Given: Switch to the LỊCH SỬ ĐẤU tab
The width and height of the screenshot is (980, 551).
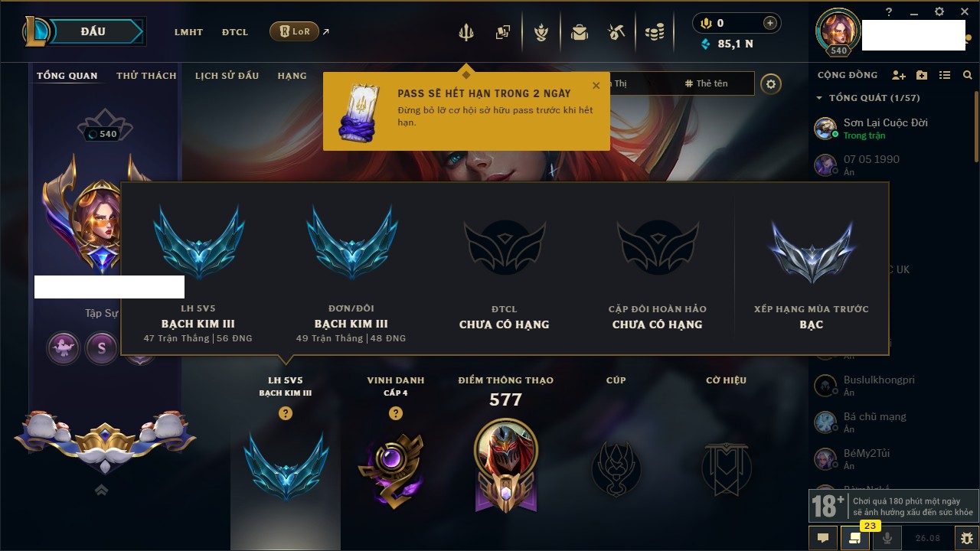Looking at the screenshot, I should click(227, 76).
